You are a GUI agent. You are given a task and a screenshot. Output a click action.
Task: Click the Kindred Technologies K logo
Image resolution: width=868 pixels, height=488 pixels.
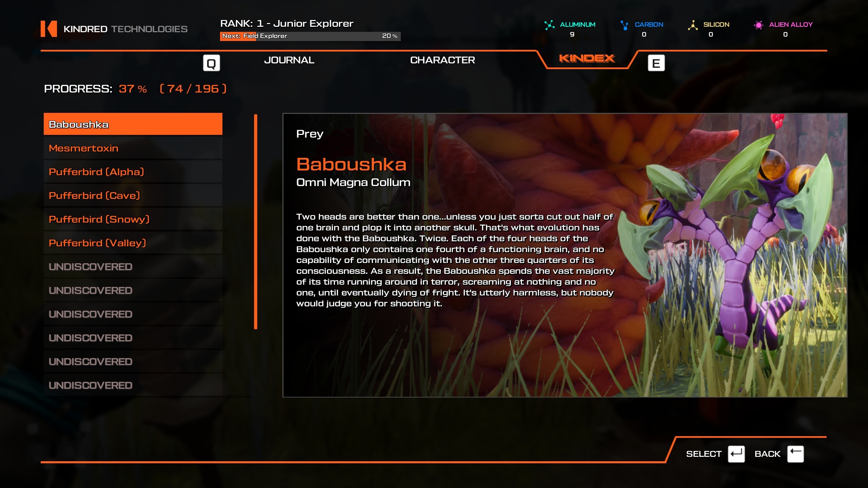tap(49, 29)
